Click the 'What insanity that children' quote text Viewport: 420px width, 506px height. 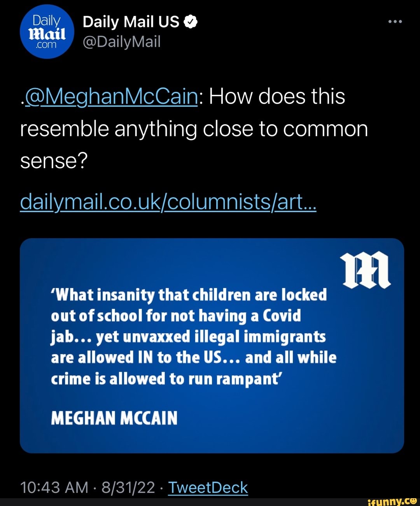(189, 295)
